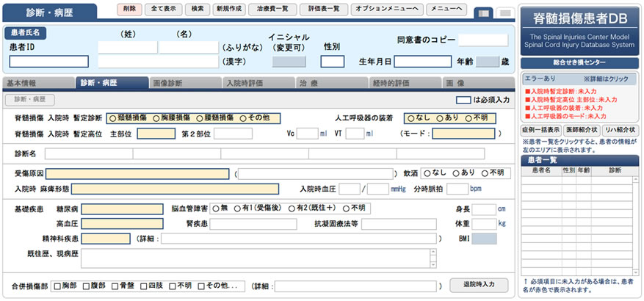Tick the 骨盤 checkbox

[115, 285]
